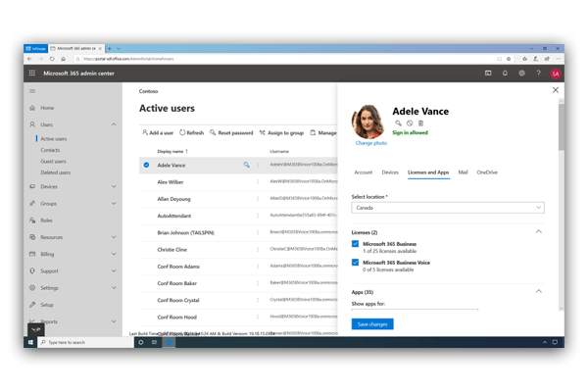Expand Resources navigation group
The height and width of the screenshot is (392, 588).
[114, 237]
